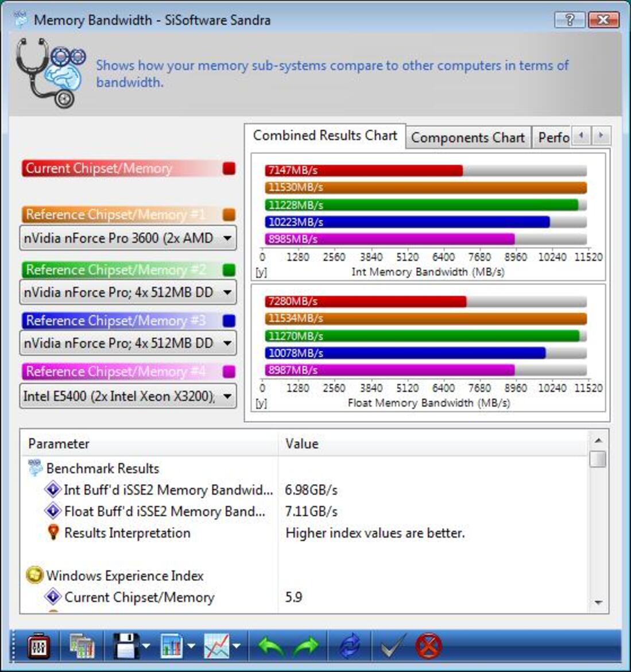Click the Float Buff'd iSSE2 diamond icon
This screenshot has width=631, height=672.
[x=53, y=511]
